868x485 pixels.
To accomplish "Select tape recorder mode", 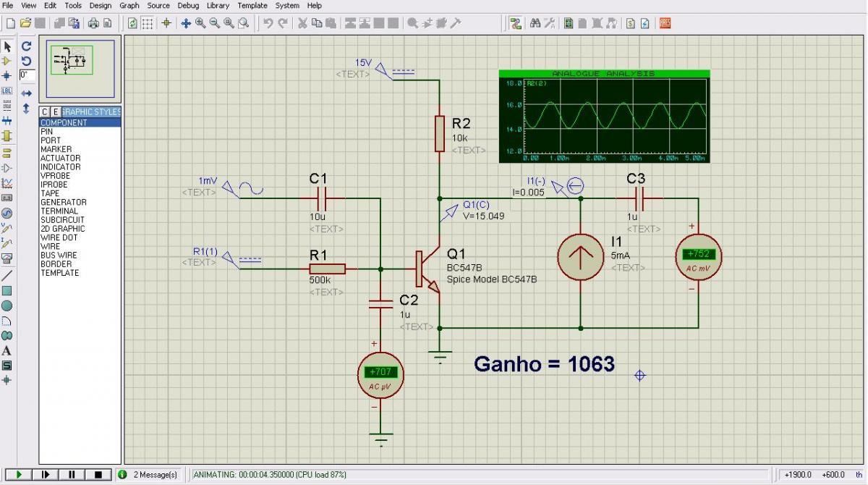I will pyautogui.click(x=7, y=198).
